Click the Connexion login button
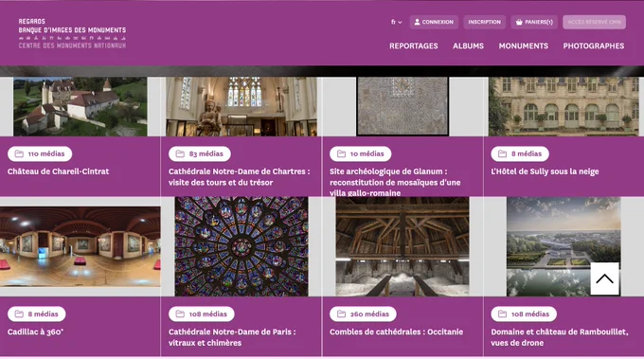This screenshot has height=359, width=644. tap(434, 22)
